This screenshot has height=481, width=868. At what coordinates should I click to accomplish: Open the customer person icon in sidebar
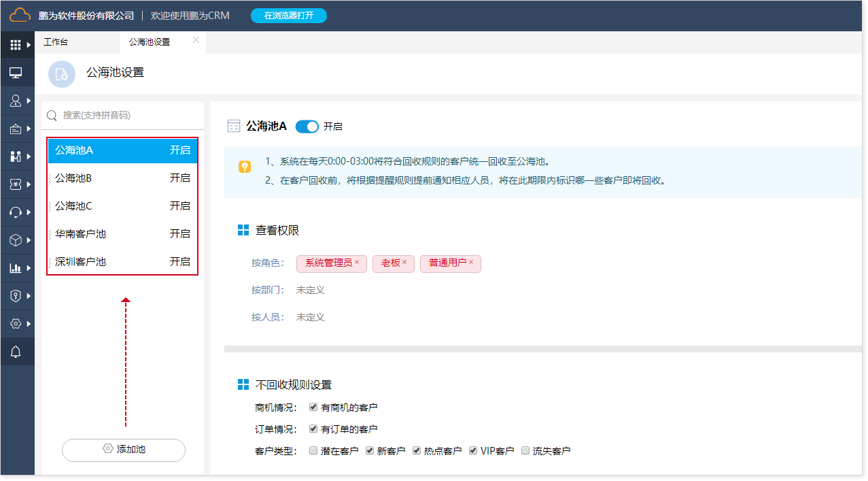[16, 101]
